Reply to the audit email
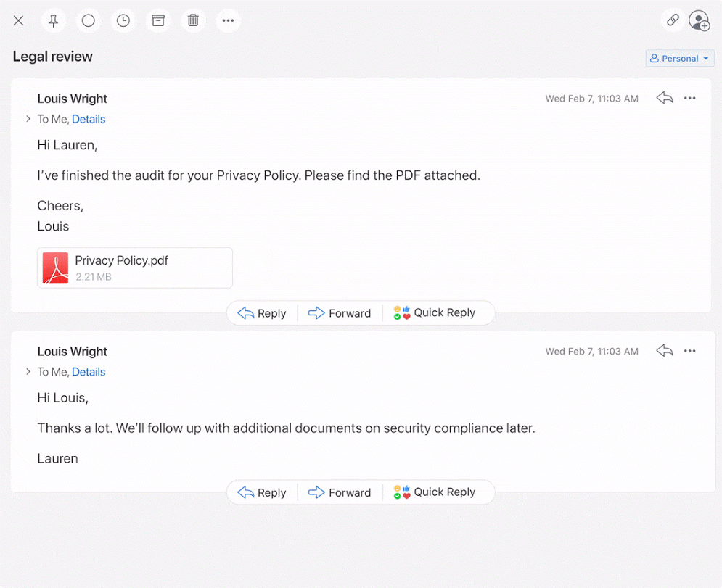Viewport: 722px width, 588px height. [x=262, y=312]
